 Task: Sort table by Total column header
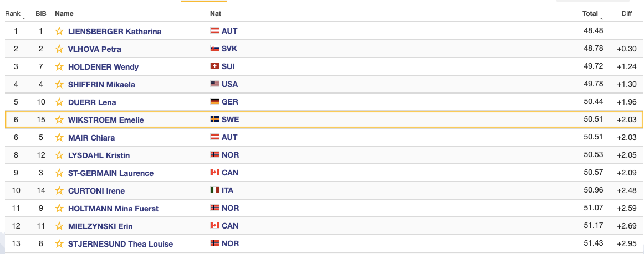pos(590,14)
